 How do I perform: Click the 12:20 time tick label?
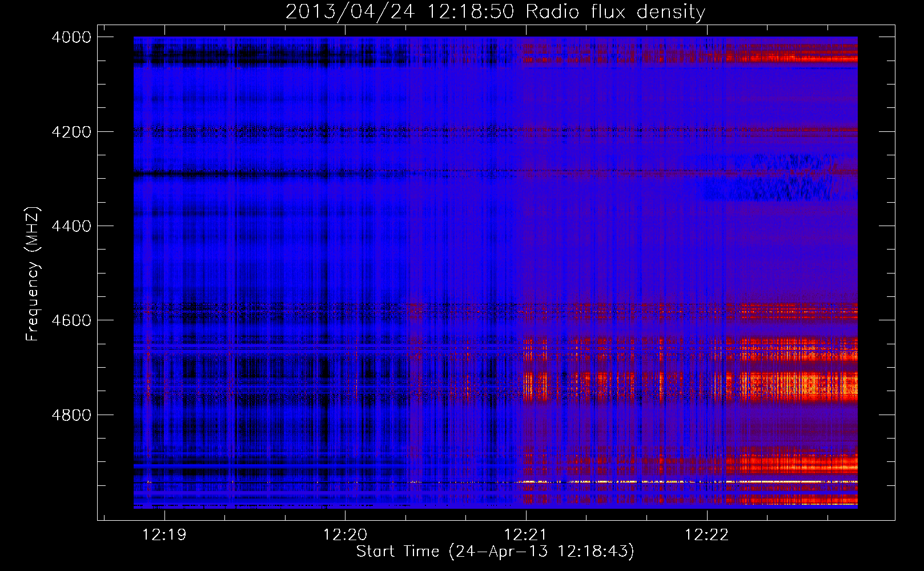click(345, 535)
